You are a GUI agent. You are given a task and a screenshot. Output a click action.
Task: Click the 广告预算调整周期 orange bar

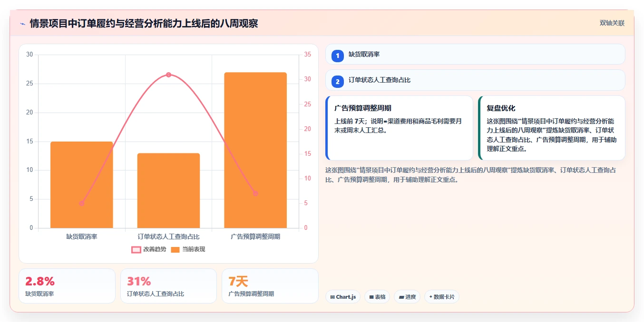tap(255, 150)
